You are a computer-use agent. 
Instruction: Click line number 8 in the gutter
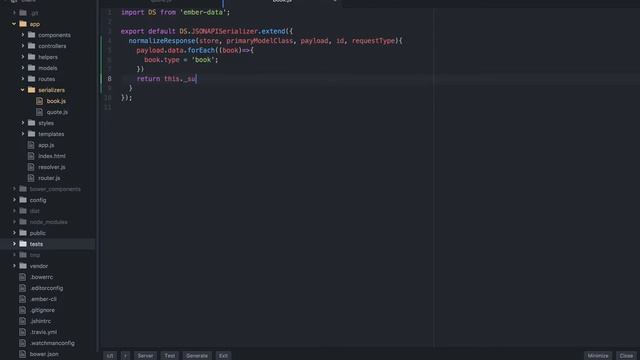[109, 79]
